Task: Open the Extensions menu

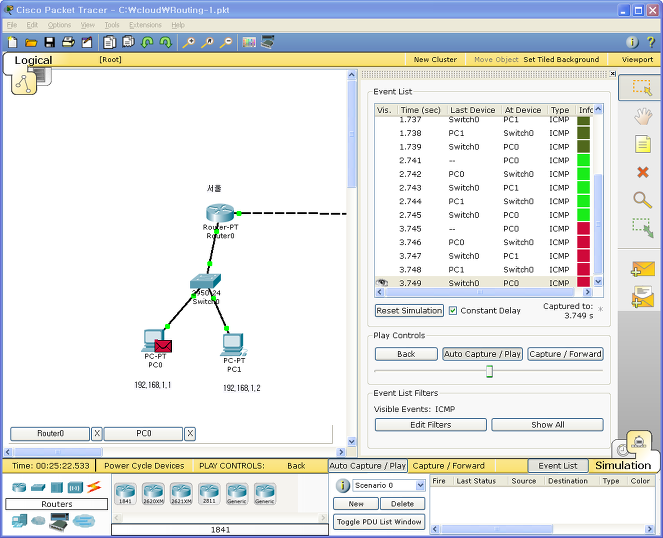Action: pos(145,25)
